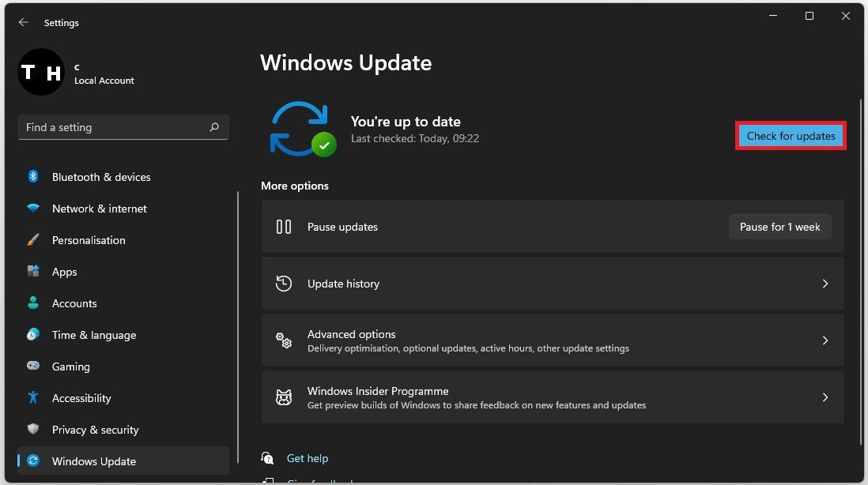The width and height of the screenshot is (868, 485).
Task: Expand Update history chevron
Action: click(x=825, y=284)
